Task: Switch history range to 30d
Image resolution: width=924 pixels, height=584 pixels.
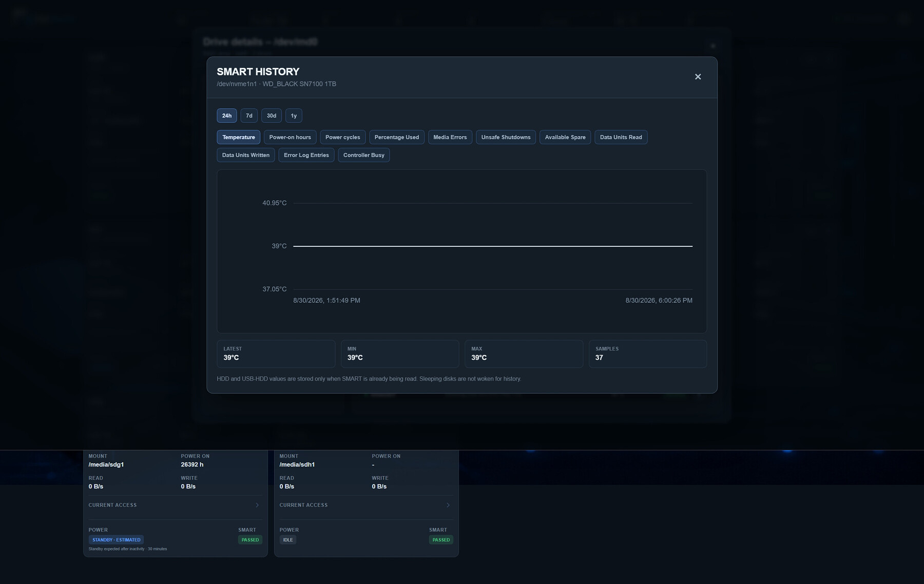Action: 272,115
